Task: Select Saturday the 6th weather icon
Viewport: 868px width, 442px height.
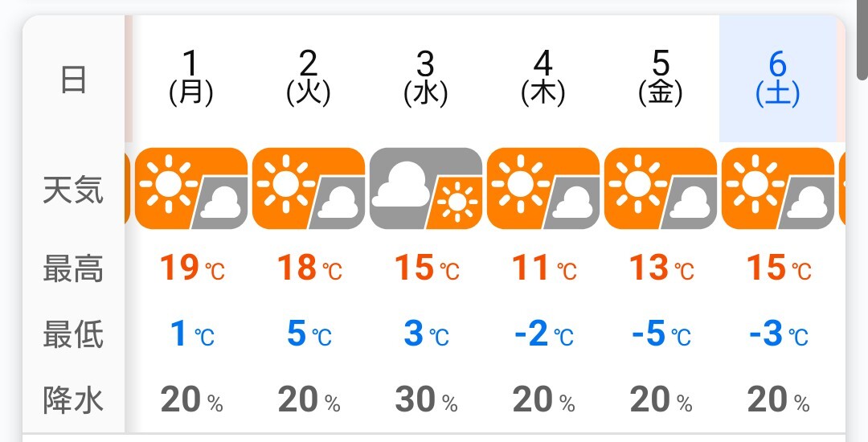Action: tap(778, 189)
